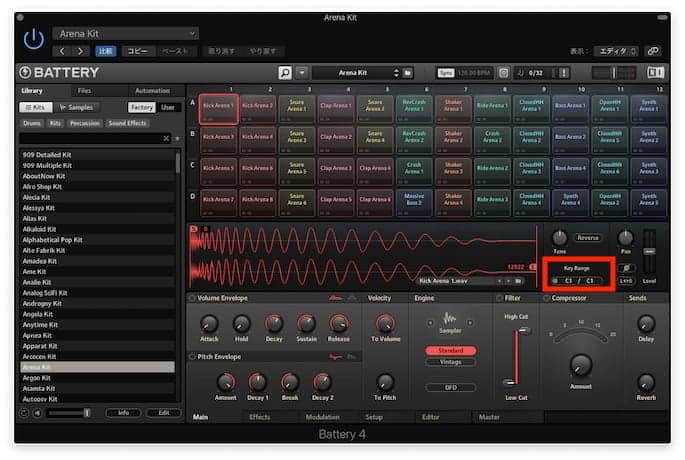Open the Setup tab
Viewport: 685px width, 460px height.
pos(374,417)
